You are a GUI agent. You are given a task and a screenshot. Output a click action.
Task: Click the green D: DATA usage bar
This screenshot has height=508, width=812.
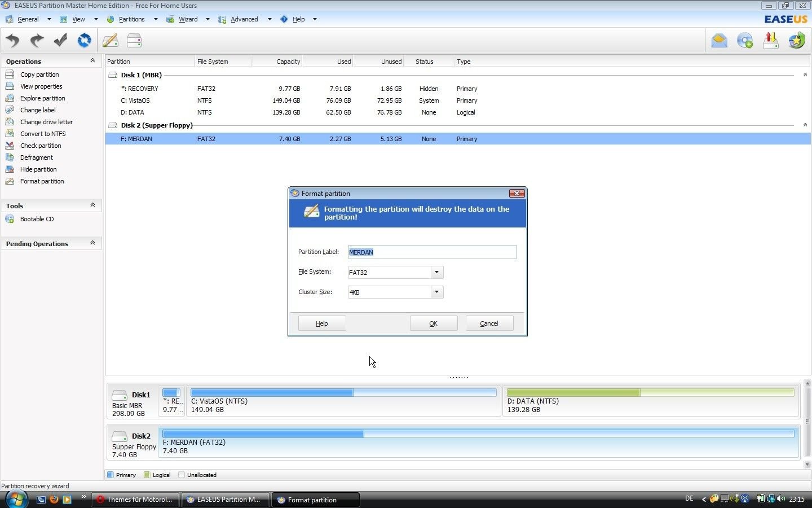click(x=650, y=392)
